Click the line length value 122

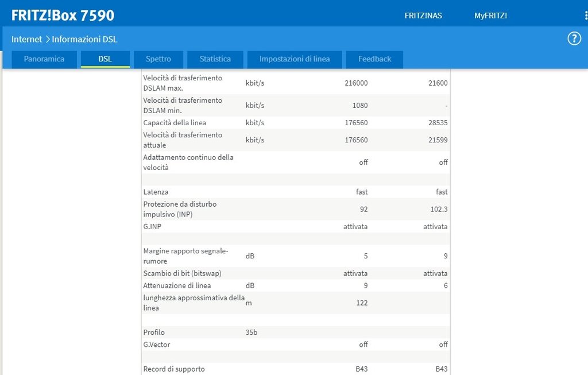(x=361, y=303)
